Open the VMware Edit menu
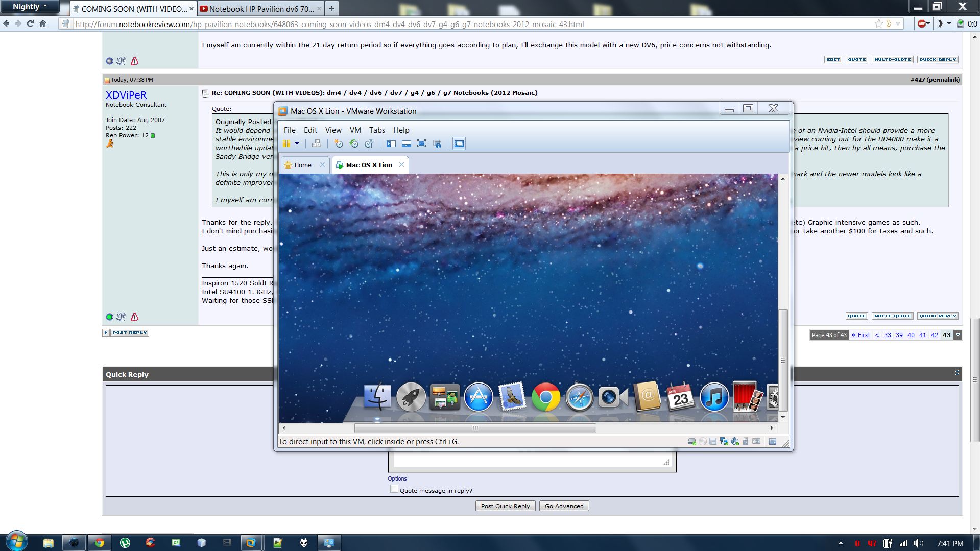Screen dimensions: 980x551 pos(310,130)
